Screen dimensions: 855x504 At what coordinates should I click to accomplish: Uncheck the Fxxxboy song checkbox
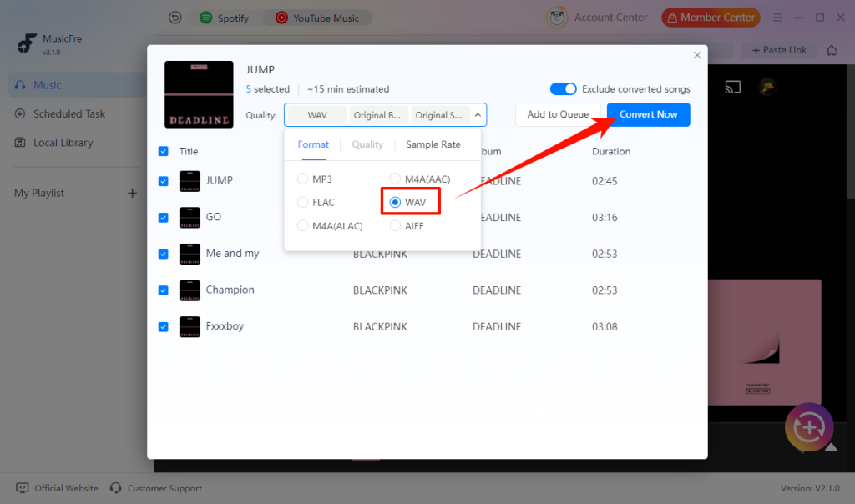tap(163, 327)
